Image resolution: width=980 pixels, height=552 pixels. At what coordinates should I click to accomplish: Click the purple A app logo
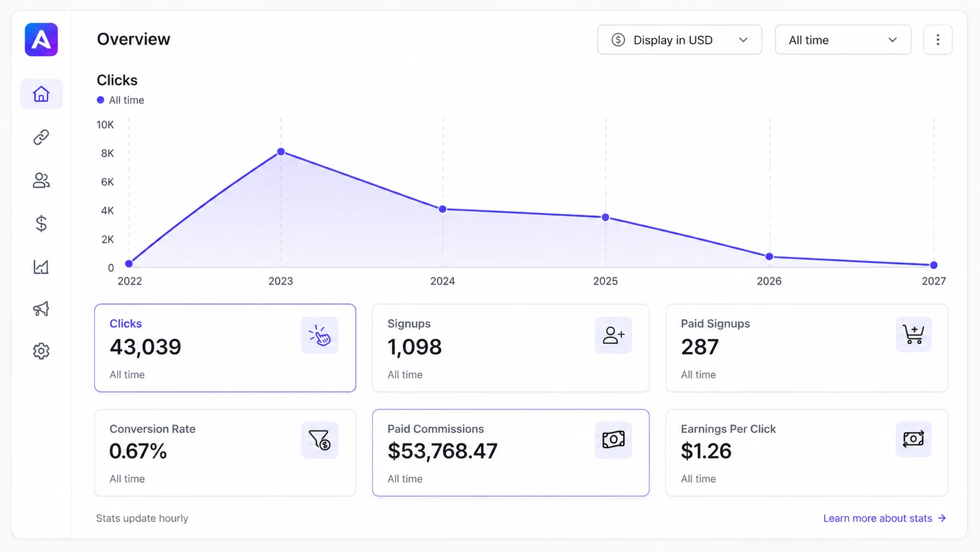(41, 39)
